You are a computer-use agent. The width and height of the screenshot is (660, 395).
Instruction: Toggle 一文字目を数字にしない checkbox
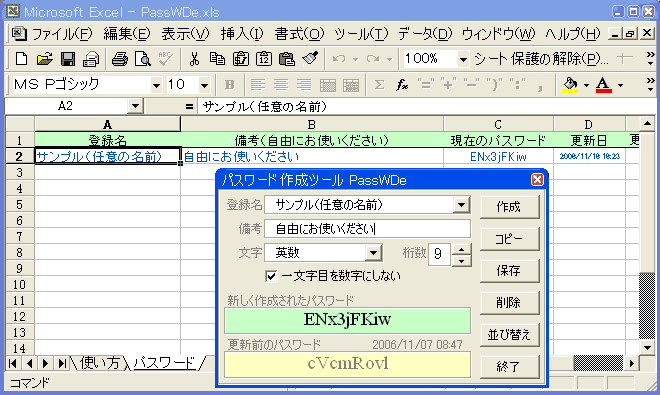point(271,276)
